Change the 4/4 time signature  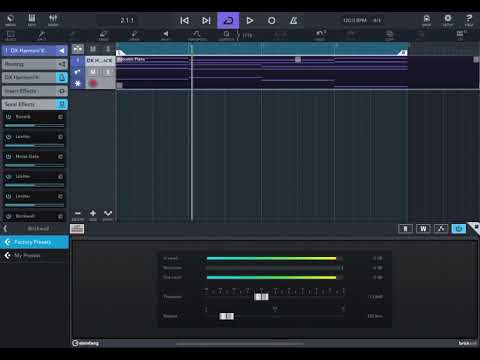coord(377,20)
